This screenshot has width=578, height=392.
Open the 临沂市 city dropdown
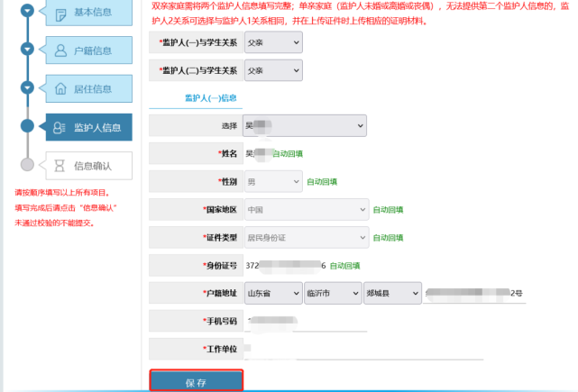pyautogui.click(x=333, y=293)
